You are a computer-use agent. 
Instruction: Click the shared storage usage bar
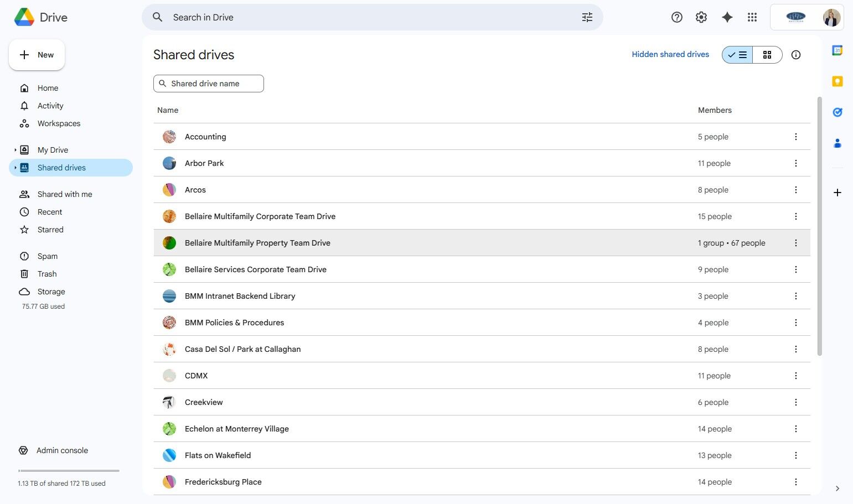[x=69, y=471]
